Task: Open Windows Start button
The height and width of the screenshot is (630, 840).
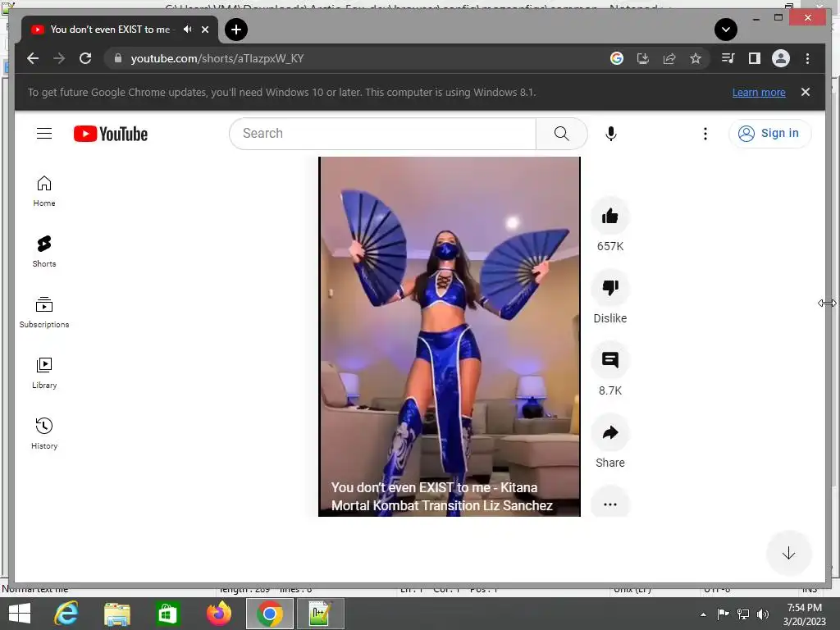Action: 20,614
